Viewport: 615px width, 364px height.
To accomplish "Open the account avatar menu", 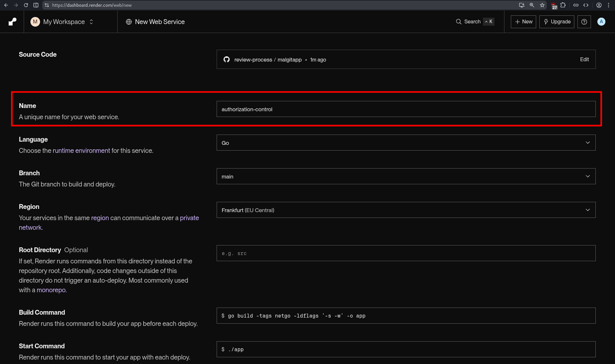I will coord(601,21).
